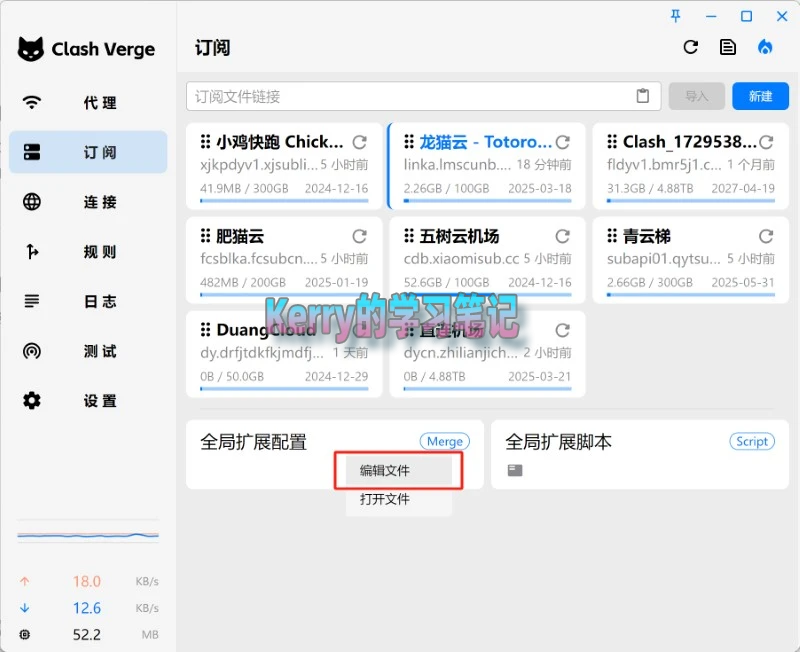The width and height of the screenshot is (800, 652).
Task: Click the 青云梯 usage progress bar
Action: click(690, 294)
